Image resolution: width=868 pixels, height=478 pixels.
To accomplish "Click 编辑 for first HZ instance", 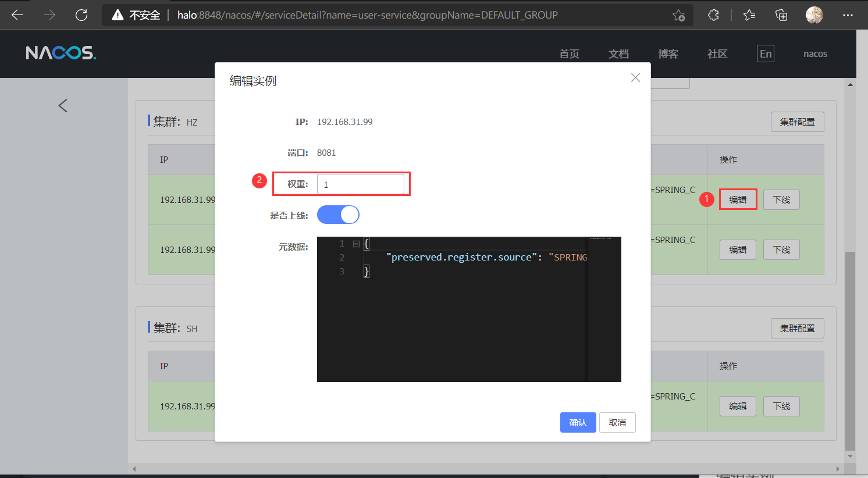I will click(738, 199).
